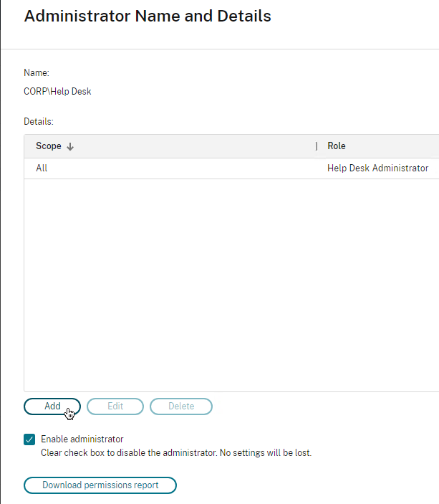Click the Role column header
The width and height of the screenshot is (439, 504).
pos(337,146)
